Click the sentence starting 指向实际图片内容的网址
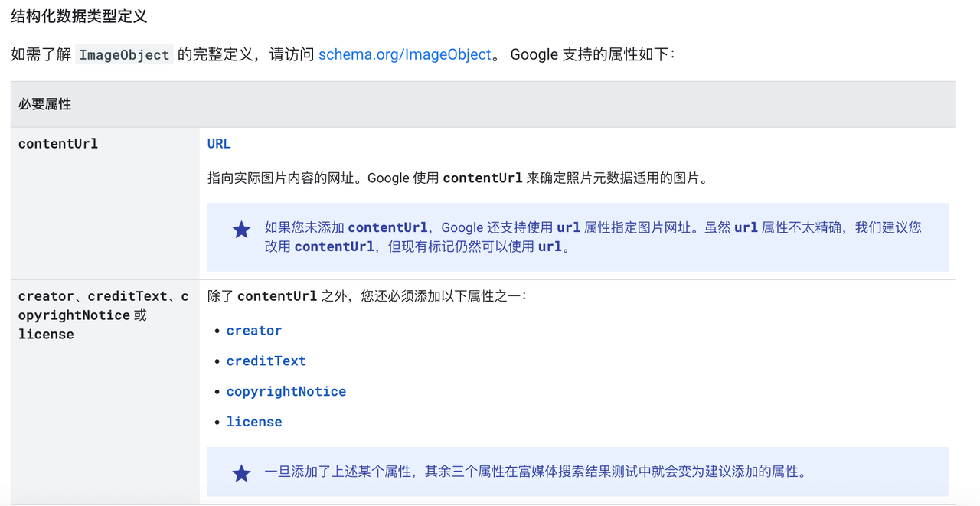The height and width of the screenshot is (506, 980). 459,178
